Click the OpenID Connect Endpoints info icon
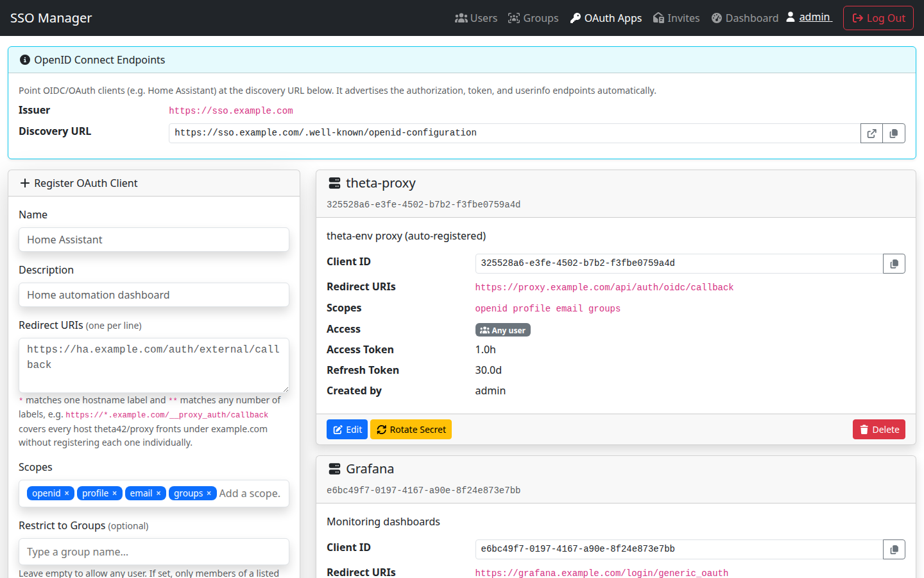Screen dimensions: 924x578 (25, 60)
